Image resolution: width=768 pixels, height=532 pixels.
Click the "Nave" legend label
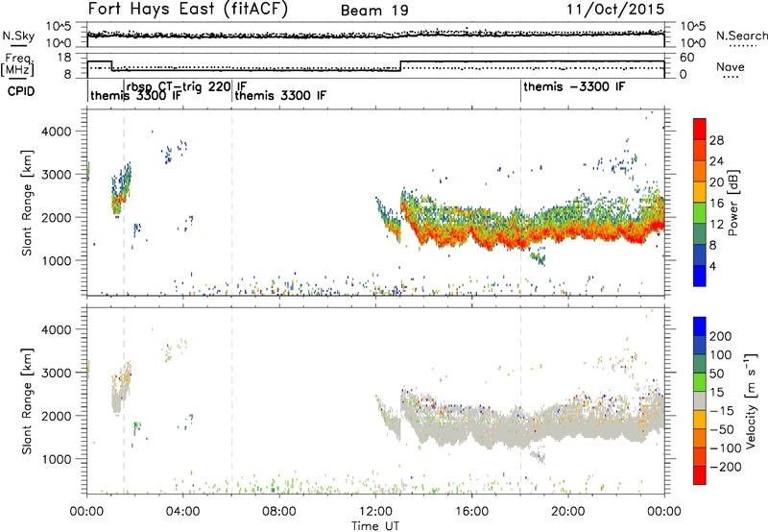point(731,67)
